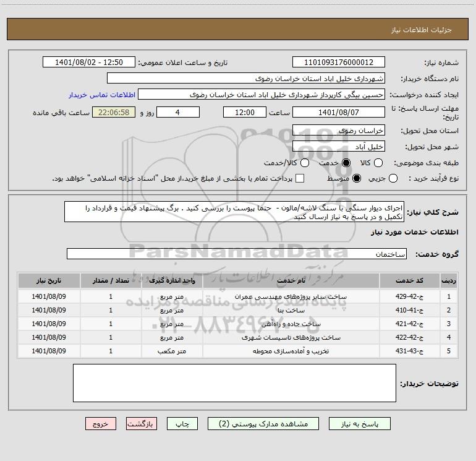Screen dimensions: 476x461
Task: Click the ردیف column header
Action: click(449, 280)
